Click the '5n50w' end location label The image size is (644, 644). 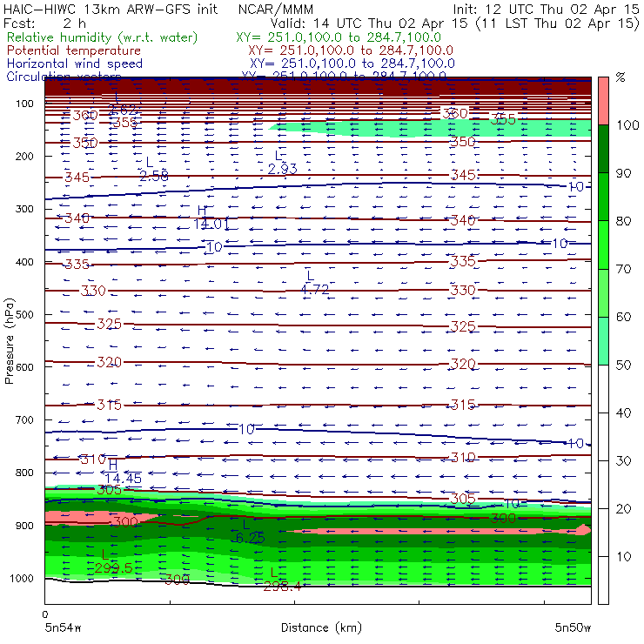coord(573,627)
